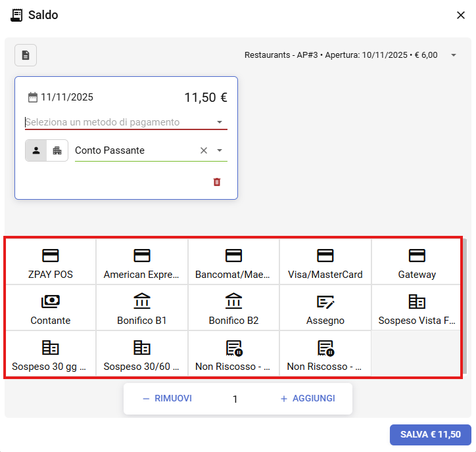Select Bonifico B1 bank transfer

142,308
